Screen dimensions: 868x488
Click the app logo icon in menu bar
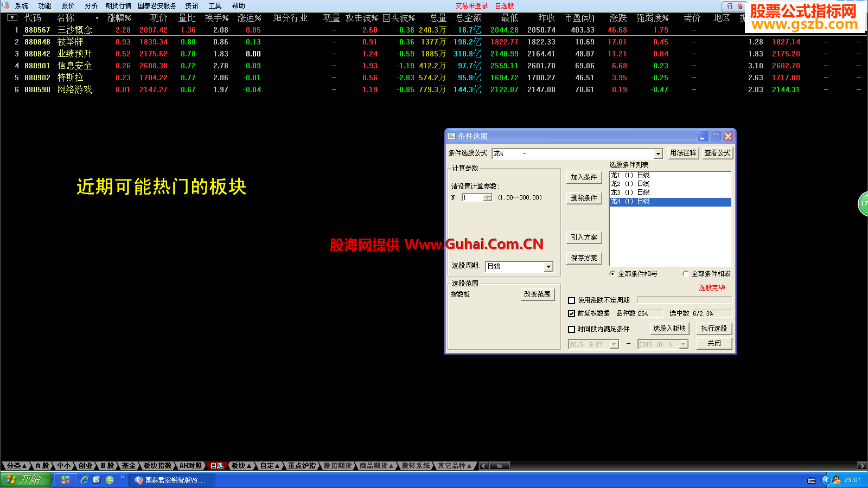(6, 5)
